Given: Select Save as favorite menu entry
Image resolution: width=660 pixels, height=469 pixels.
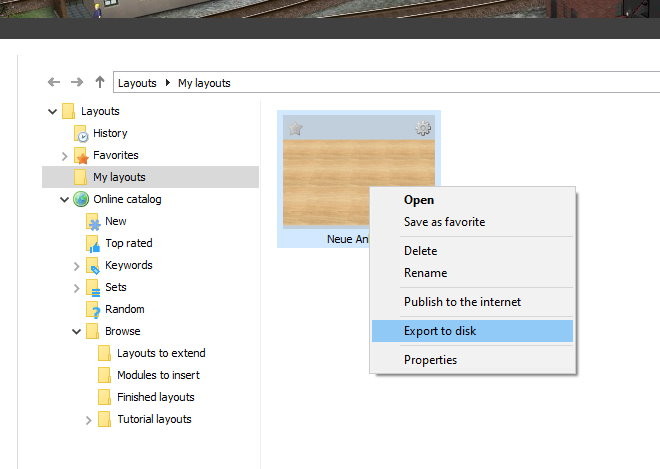Looking at the screenshot, I should pos(472,222).
